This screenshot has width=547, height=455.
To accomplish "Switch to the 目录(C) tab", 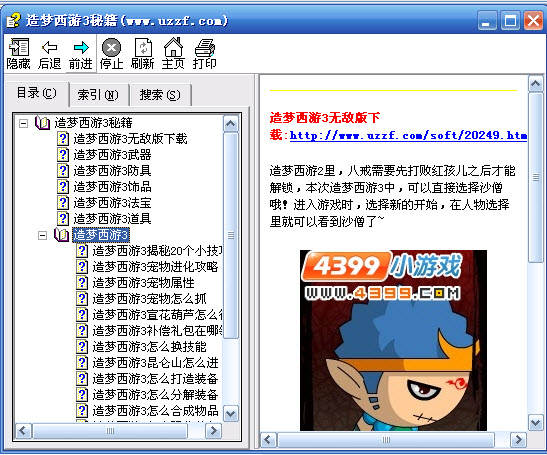I will [37, 94].
